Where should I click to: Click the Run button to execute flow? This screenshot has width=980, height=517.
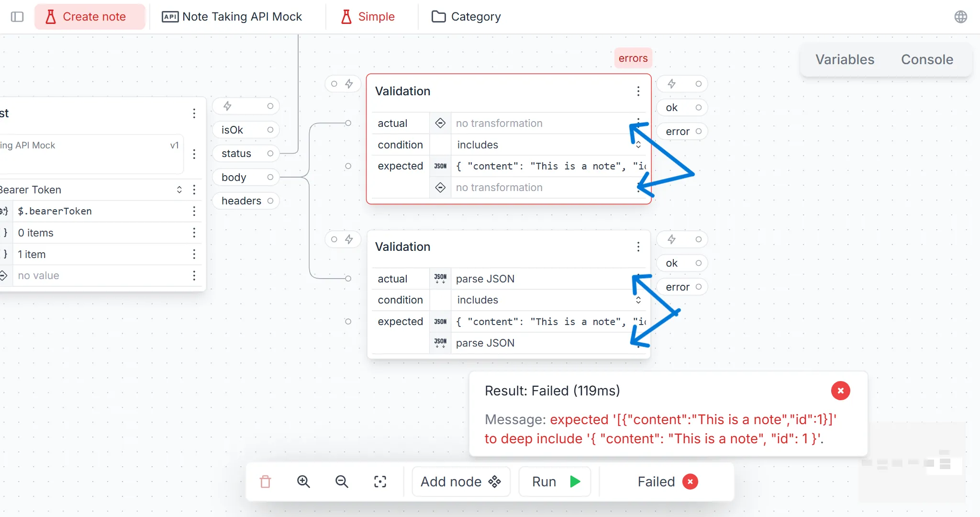[x=554, y=481]
